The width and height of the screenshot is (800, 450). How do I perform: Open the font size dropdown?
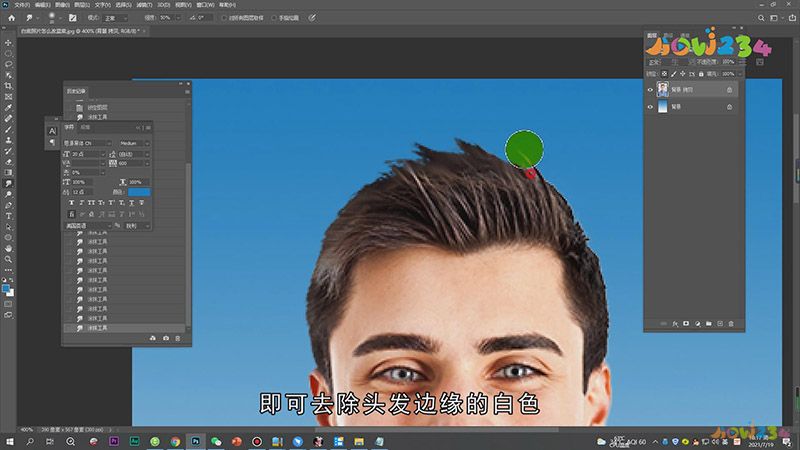click(x=103, y=154)
